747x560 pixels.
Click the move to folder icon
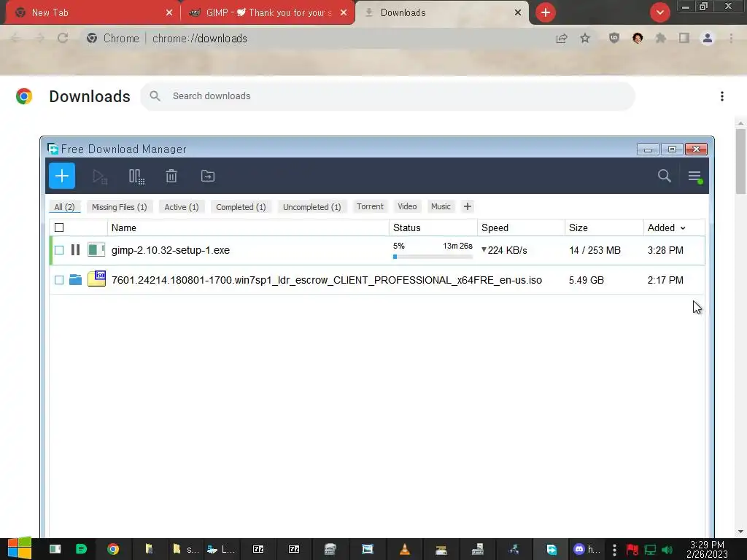click(x=208, y=176)
